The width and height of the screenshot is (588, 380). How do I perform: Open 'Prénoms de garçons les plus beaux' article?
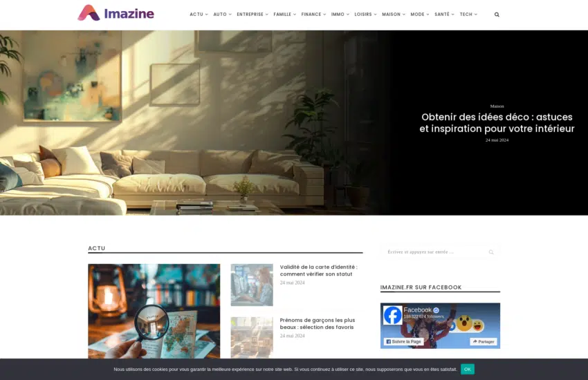click(317, 323)
